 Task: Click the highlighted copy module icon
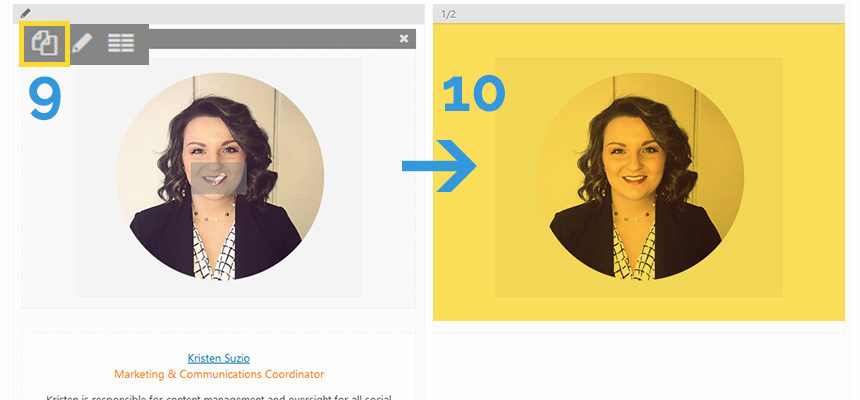[x=44, y=43]
